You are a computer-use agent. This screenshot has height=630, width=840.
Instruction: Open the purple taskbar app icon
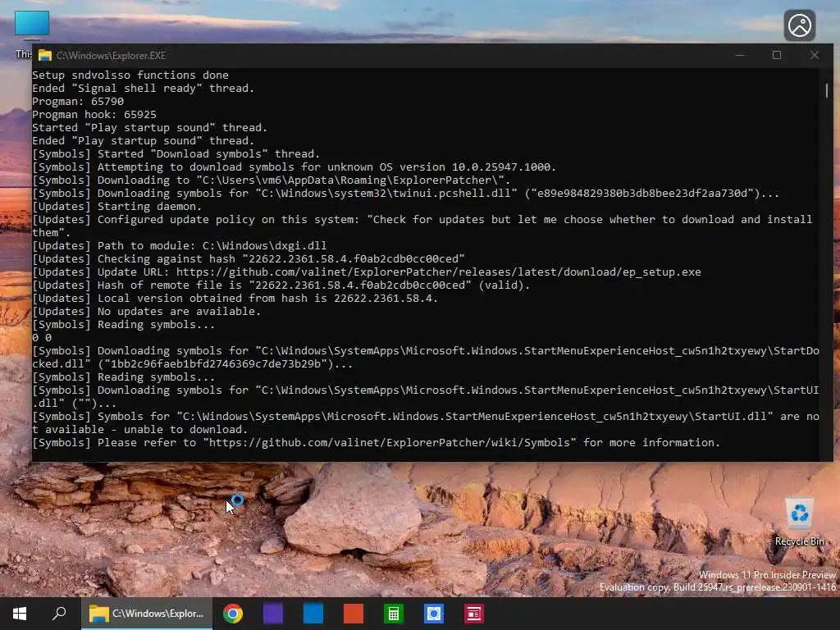coord(272,614)
